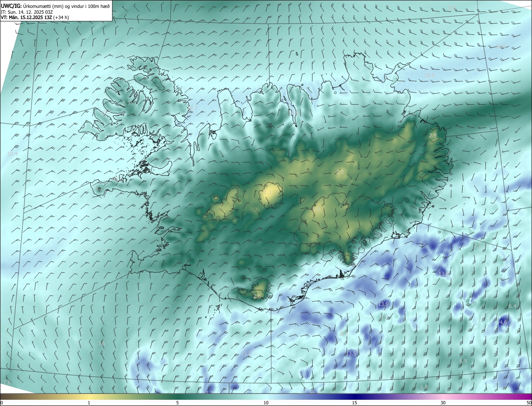This screenshot has width=532, height=406.
Task: Pick the pink colorbar segment near 30
Action: (443, 396)
